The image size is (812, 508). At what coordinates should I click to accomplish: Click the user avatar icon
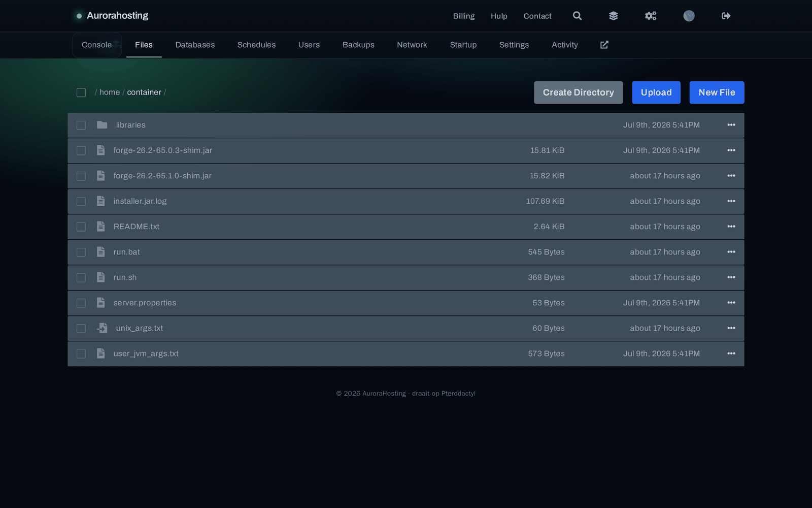pyautogui.click(x=689, y=16)
